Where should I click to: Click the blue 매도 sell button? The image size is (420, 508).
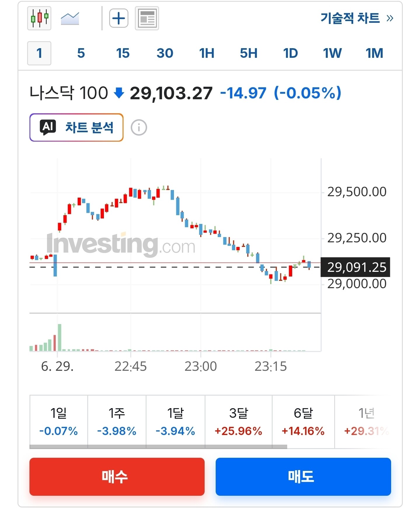(303, 476)
